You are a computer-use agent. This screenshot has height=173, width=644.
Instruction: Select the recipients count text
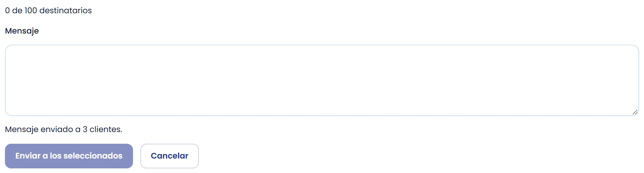(x=48, y=10)
